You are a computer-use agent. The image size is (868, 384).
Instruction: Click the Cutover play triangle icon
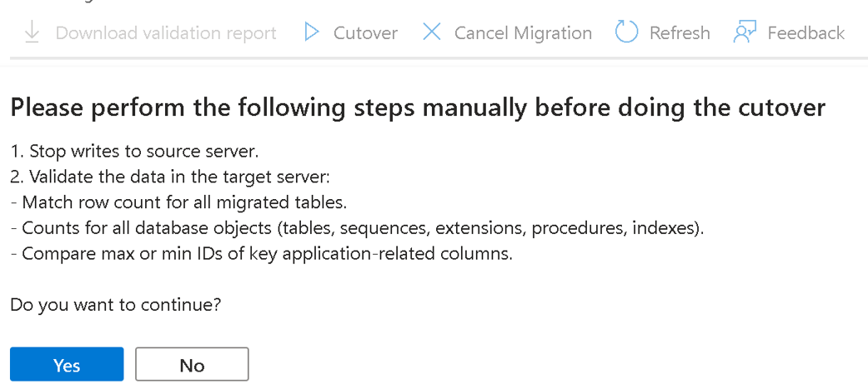(x=312, y=32)
